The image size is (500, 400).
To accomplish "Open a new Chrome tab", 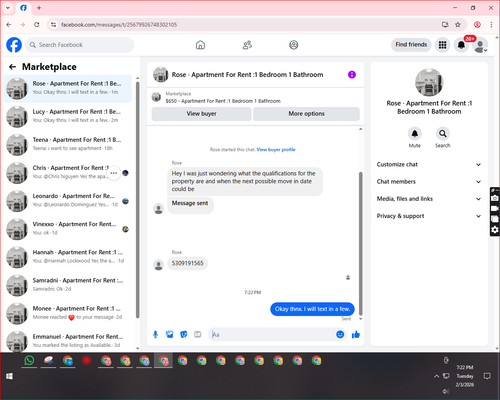I will click(39, 8).
